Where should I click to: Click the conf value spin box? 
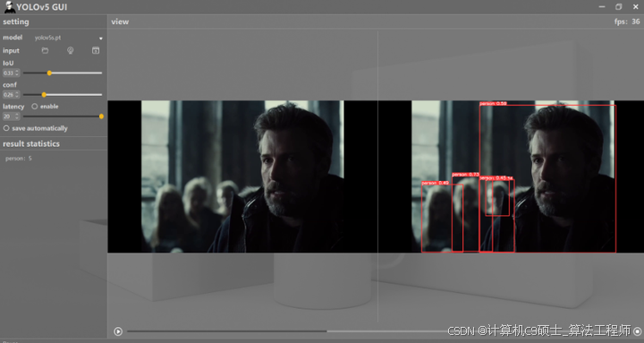[x=11, y=95]
